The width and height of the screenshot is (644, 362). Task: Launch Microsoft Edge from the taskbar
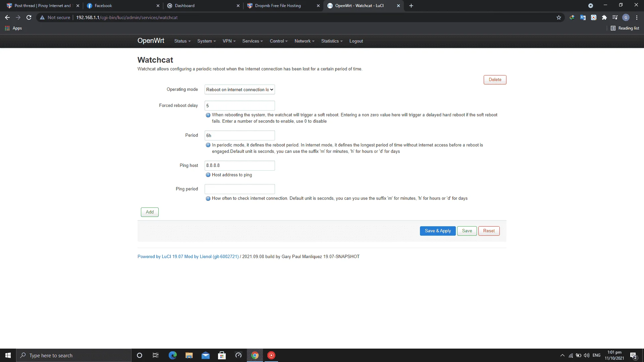172,355
